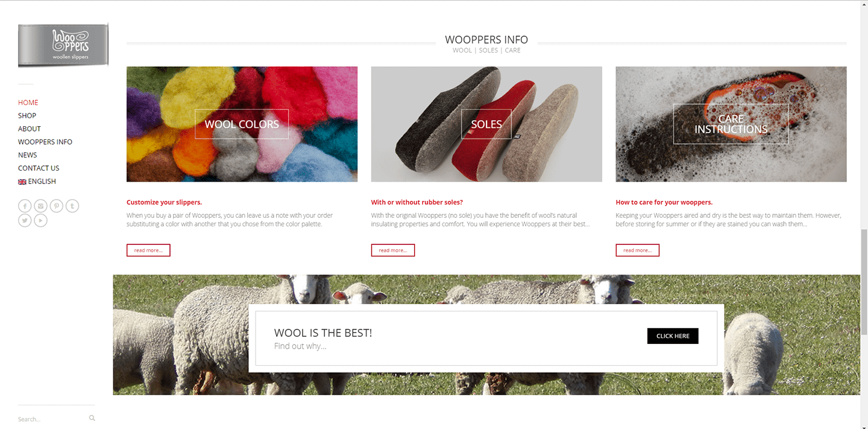Viewport: 868px width, 429px height.
Task: Click read more under Customize your slippers
Action: click(x=148, y=250)
